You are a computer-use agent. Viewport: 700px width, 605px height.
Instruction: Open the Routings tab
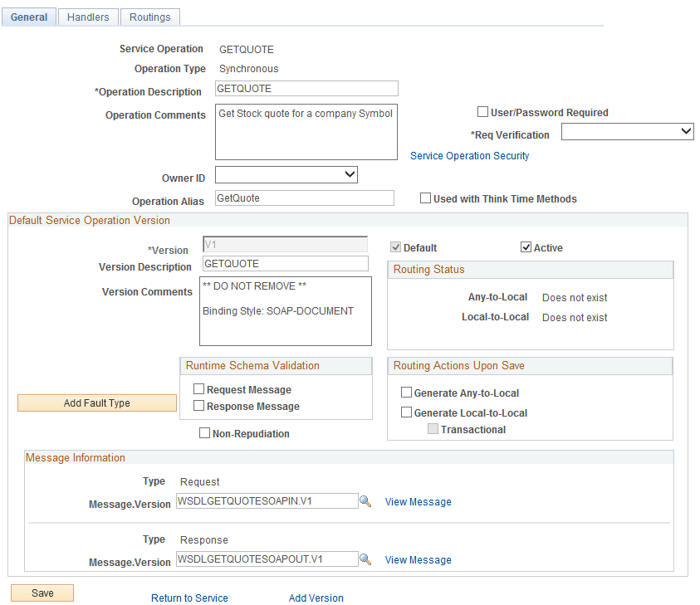click(x=149, y=17)
